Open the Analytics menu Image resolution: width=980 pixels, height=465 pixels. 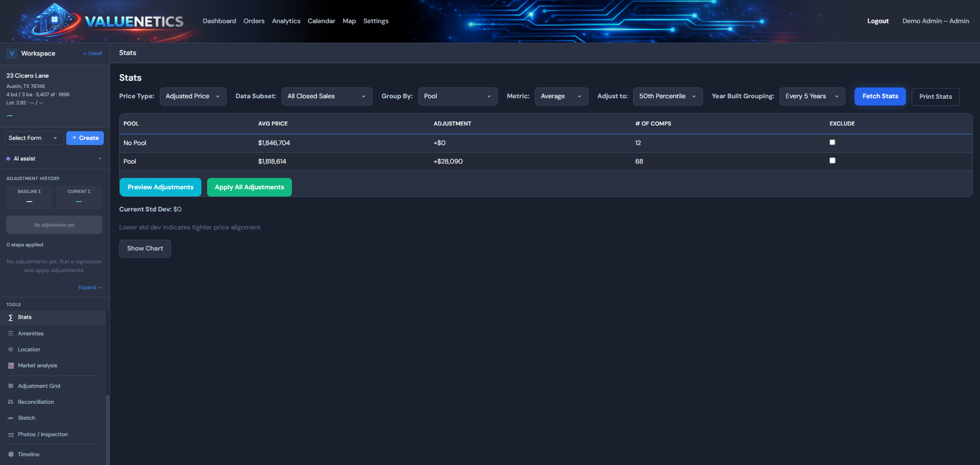pos(286,21)
